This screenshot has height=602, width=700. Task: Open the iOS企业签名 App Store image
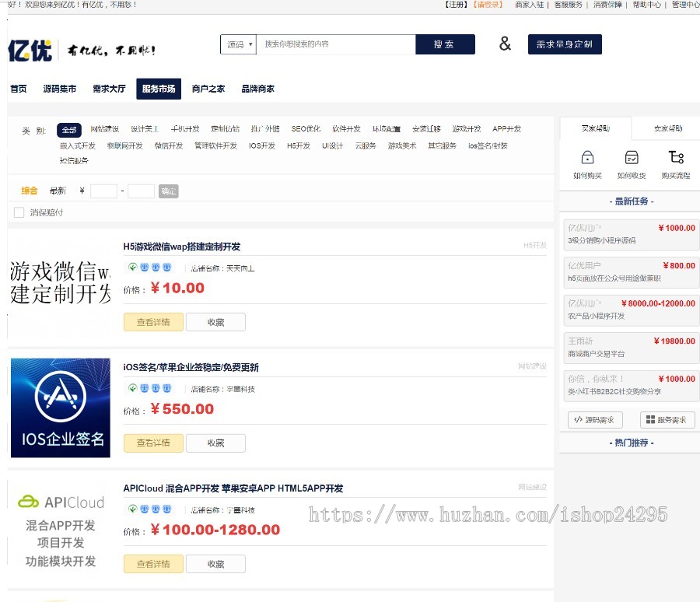(61, 408)
